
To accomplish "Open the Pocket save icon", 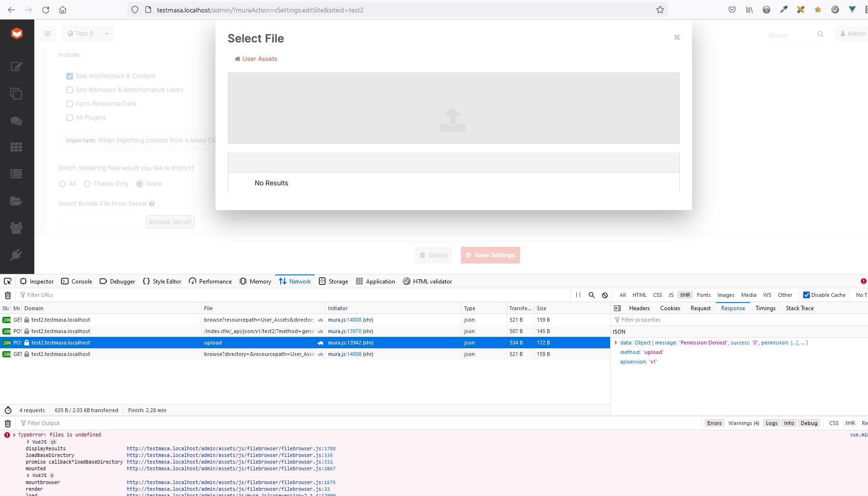I will [x=732, y=10].
